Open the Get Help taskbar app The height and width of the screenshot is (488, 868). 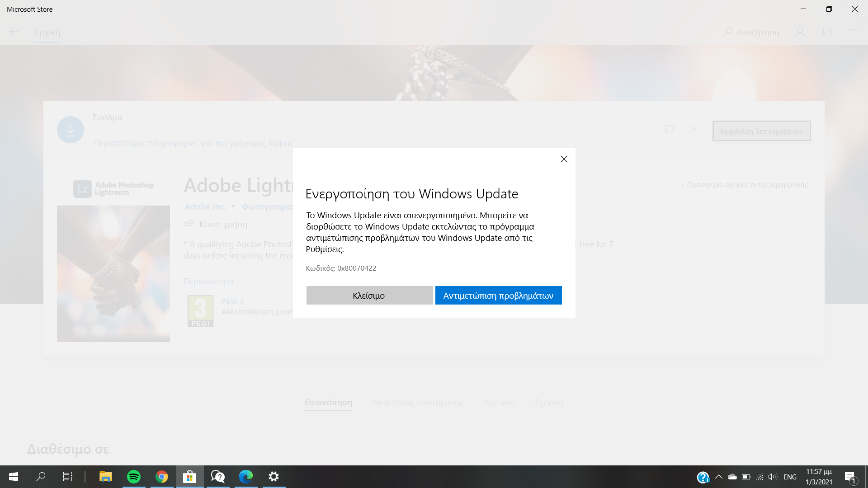[x=218, y=477]
